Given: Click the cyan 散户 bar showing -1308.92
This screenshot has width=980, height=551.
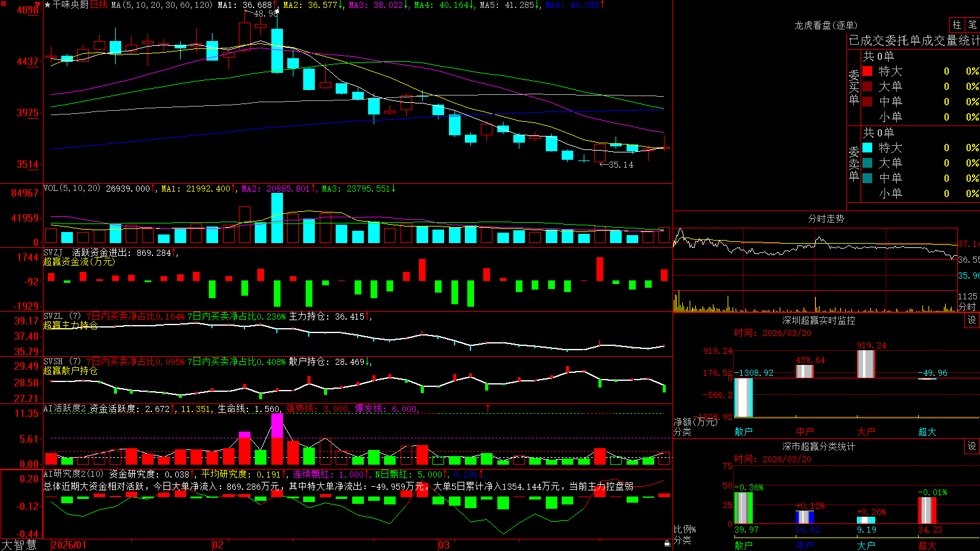Looking at the screenshot, I should click(744, 397).
